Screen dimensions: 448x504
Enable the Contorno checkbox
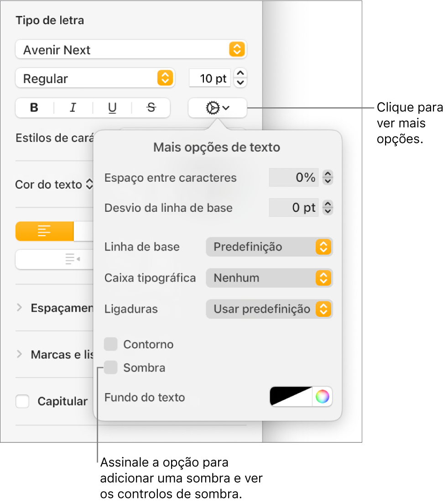(111, 344)
